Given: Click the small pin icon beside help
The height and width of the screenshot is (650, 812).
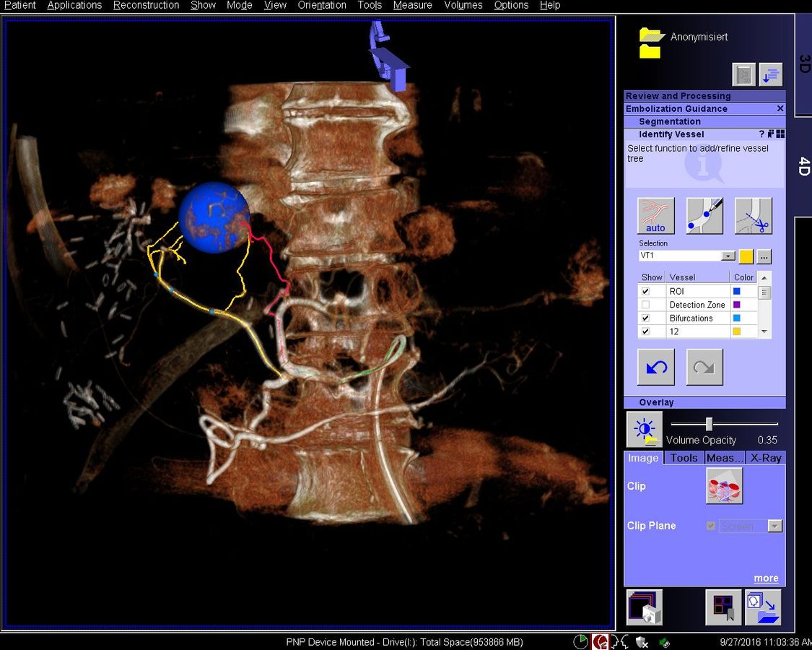Looking at the screenshot, I should [771, 134].
